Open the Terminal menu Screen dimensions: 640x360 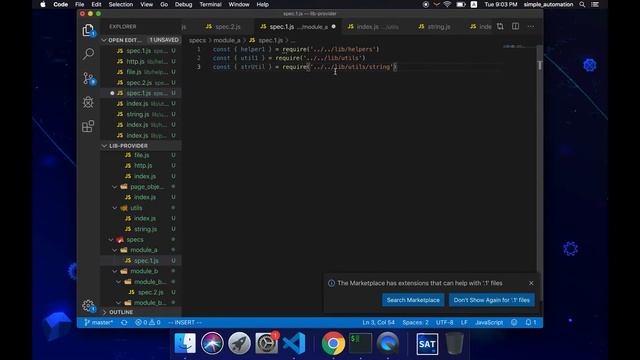(210, 4)
